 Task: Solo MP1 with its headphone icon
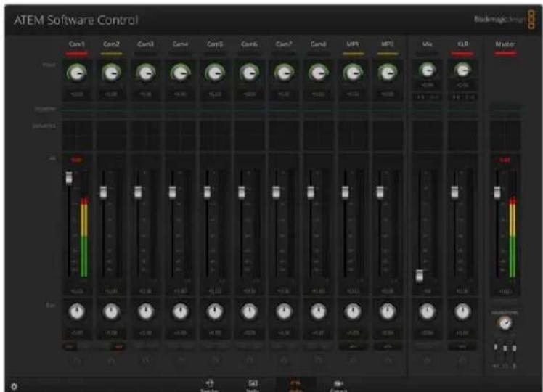click(353, 361)
